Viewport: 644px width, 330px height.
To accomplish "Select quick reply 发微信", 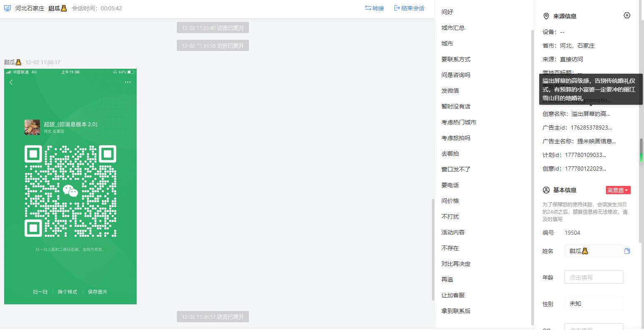I will click(x=450, y=91).
